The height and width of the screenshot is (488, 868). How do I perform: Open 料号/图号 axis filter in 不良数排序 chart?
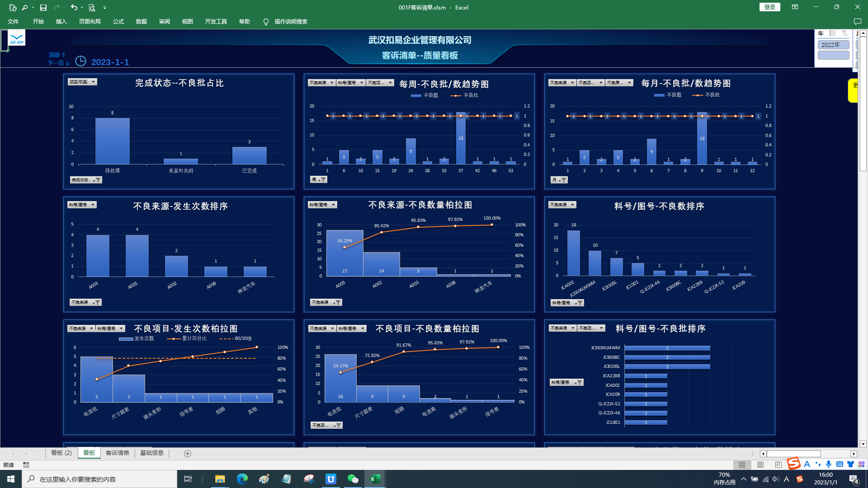[x=567, y=303]
